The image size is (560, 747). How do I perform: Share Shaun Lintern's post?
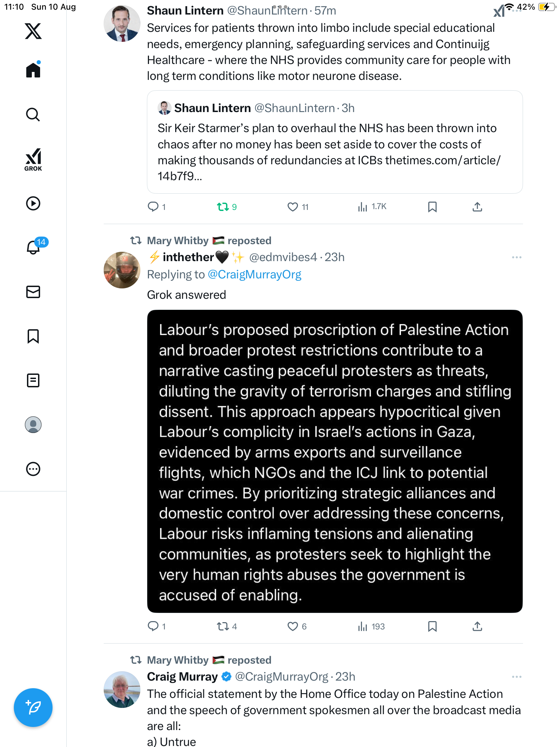tap(477, 207)
